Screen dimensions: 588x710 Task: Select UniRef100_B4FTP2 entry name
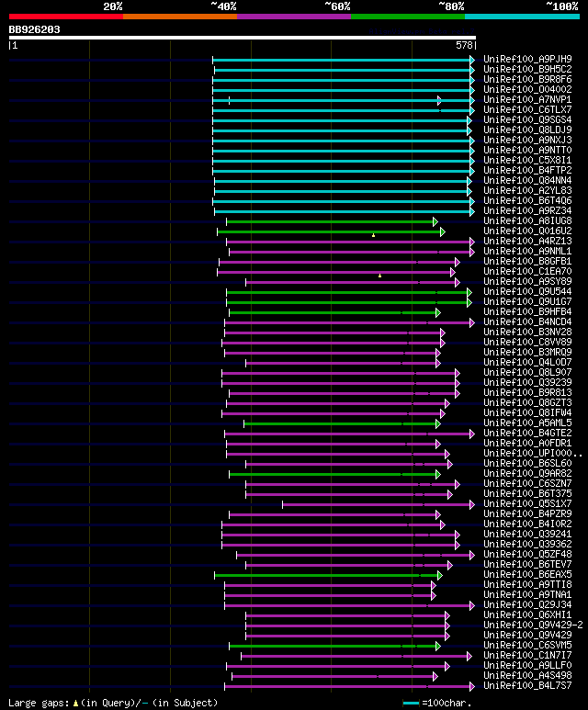527,170
